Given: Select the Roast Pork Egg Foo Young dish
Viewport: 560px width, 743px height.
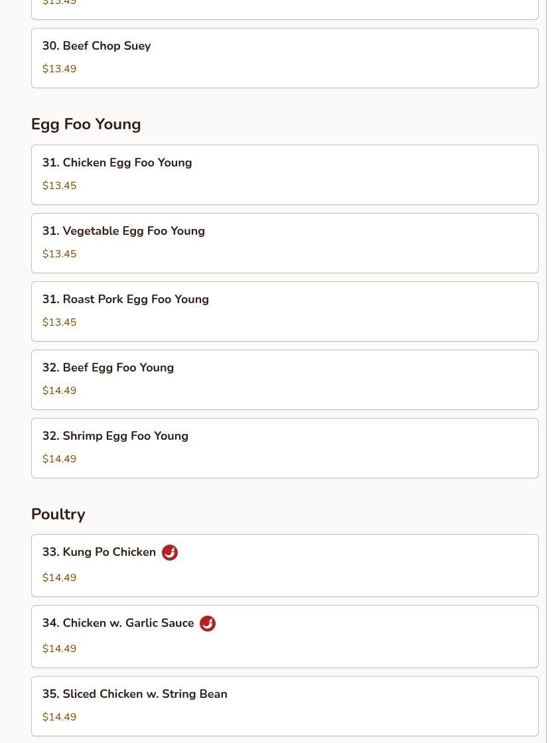Looking at the screenshot, I should [x=285, y=311].
